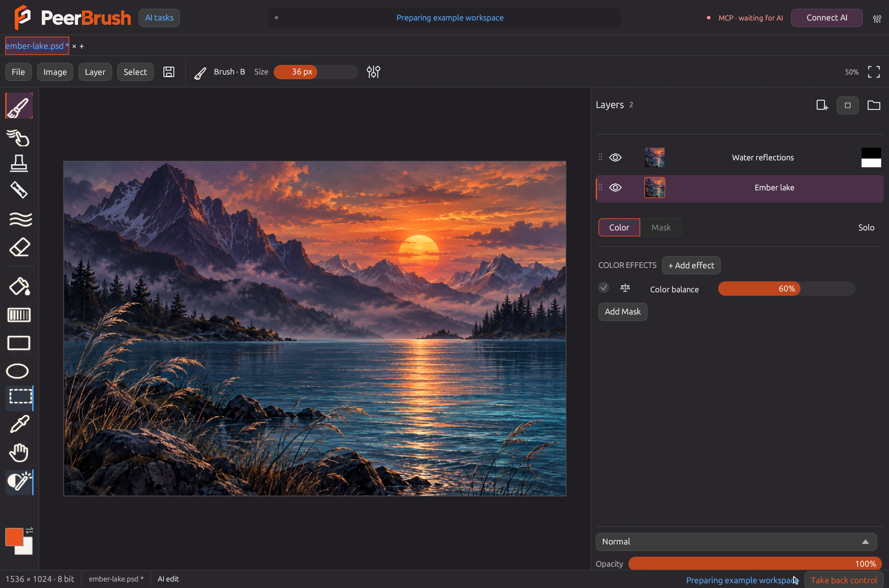Select the Liquify waves tool
889x588 pixels.
click(x=20, y=219)
